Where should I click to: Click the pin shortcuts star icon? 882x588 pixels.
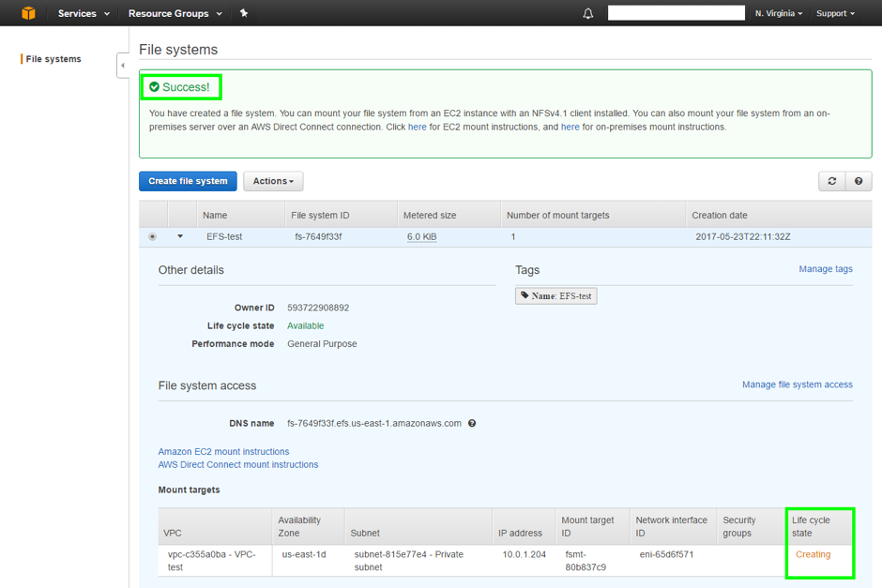(244, 13)
